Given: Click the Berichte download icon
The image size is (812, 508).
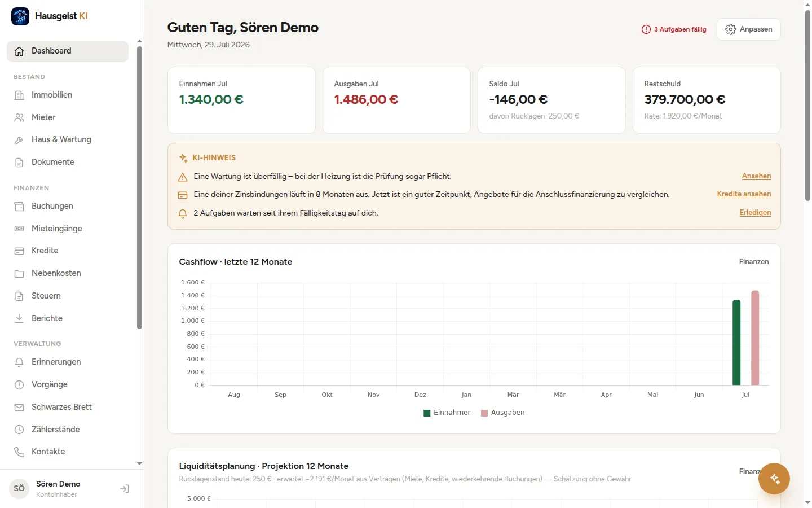Looking at the screenshot, I should [x=19, y=318].
